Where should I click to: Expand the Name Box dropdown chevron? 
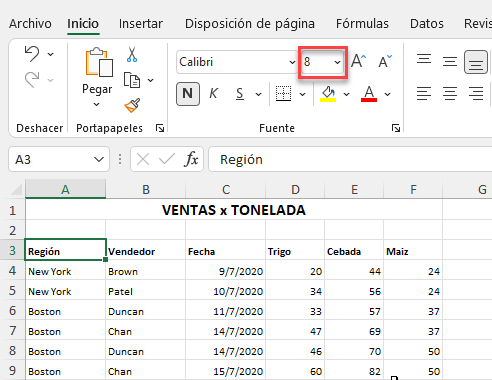[x=99, y=159]
